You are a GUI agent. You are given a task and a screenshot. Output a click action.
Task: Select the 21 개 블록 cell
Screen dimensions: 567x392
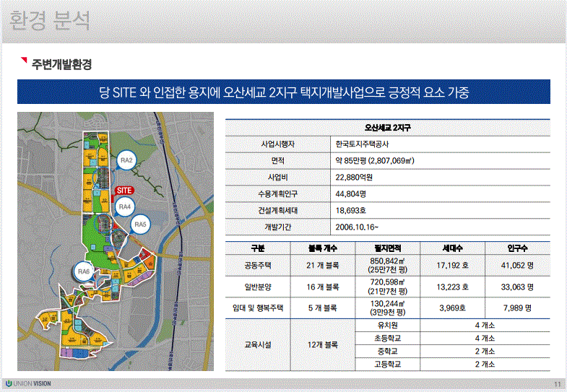tap(323, 266)
